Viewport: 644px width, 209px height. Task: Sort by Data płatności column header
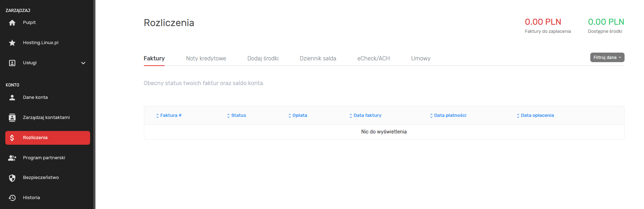coord(450,115)
